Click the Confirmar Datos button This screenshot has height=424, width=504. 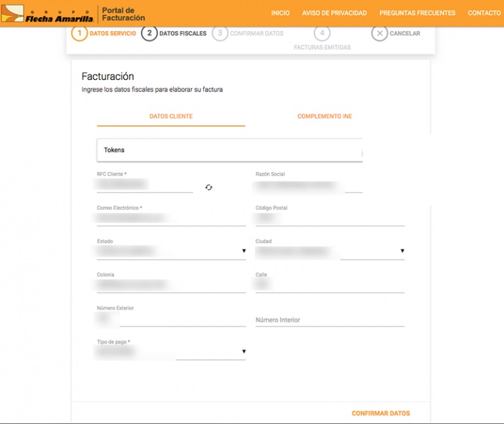pyautogui.click(x=380, y=413)
